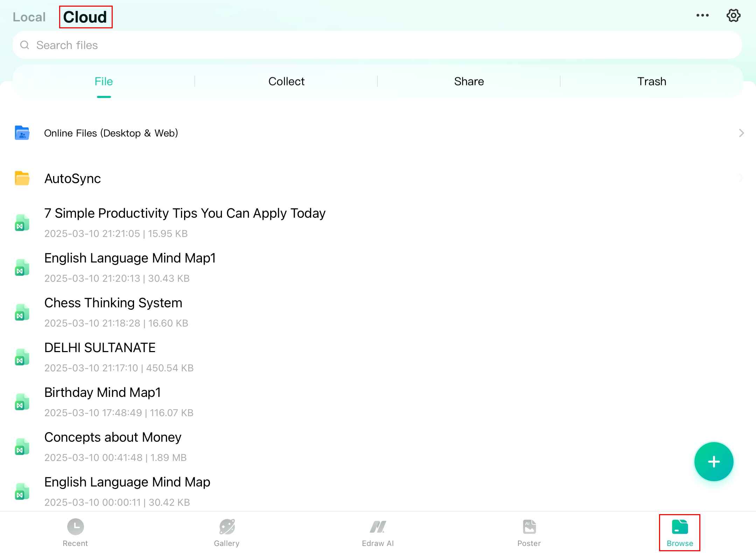Open the three-dots more options menu
Screen dimensions: 756x553
[702, 15]
